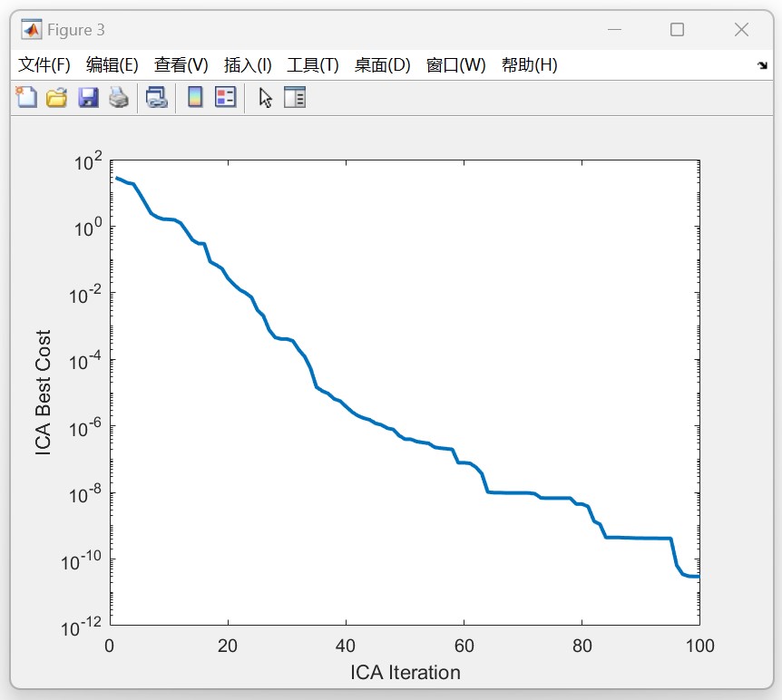Open the 插入(I) menu
This screenshot has width=782, height=700.
pos(248,64)
